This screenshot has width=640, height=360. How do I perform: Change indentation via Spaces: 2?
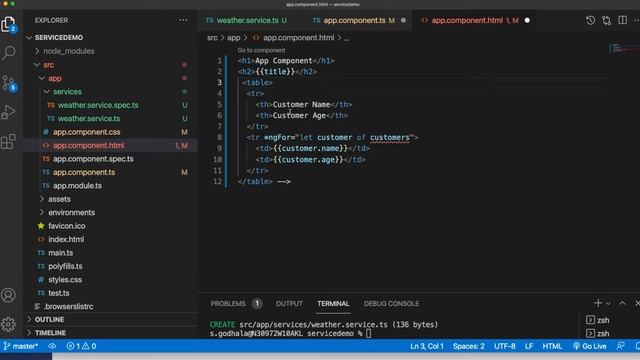tap(469, 346)
